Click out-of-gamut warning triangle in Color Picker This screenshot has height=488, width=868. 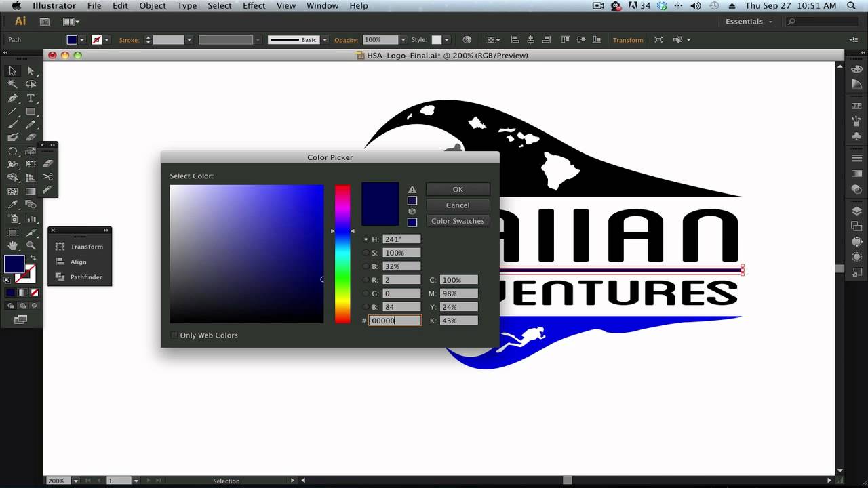pos(412,190)
